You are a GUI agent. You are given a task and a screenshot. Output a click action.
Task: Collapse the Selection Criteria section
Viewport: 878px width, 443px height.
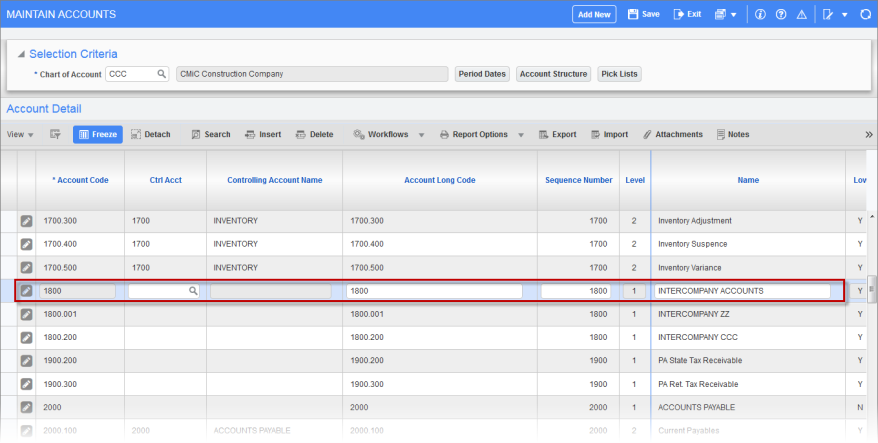pos(21,54)
